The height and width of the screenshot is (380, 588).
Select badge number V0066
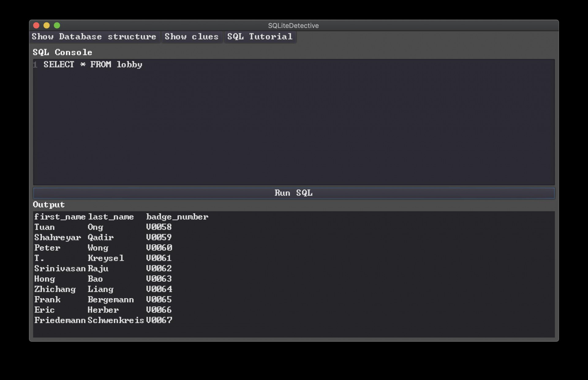[x=159, y=310]
